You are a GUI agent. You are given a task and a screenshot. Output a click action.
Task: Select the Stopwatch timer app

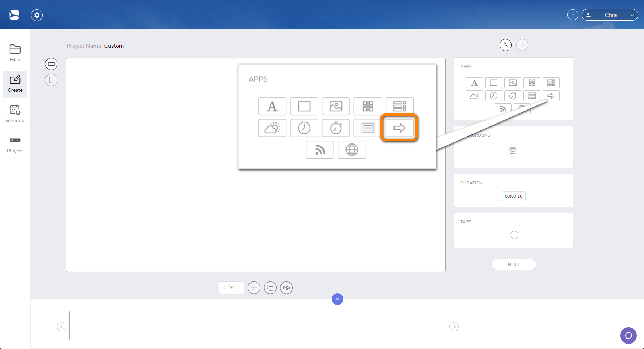click(336, 128)
